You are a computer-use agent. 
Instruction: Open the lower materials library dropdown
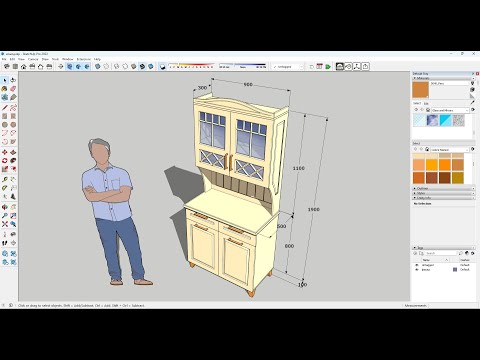450,150
